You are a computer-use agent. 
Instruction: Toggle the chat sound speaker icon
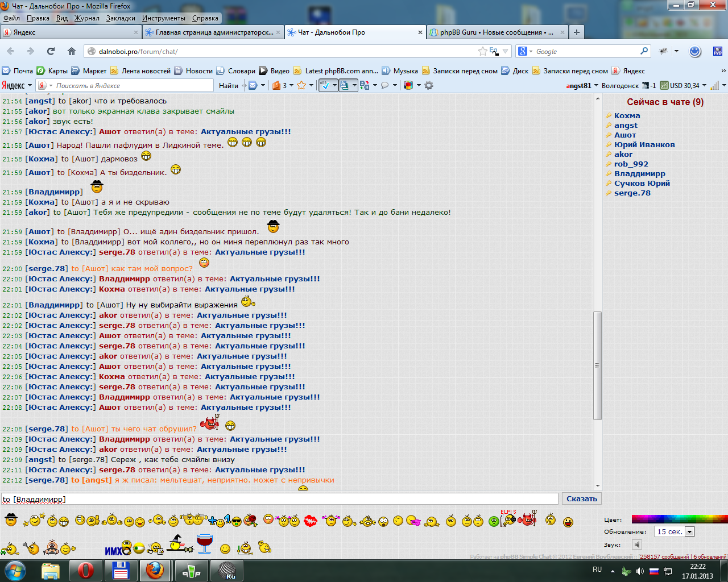pyautogui.click(x=636, y=544)
